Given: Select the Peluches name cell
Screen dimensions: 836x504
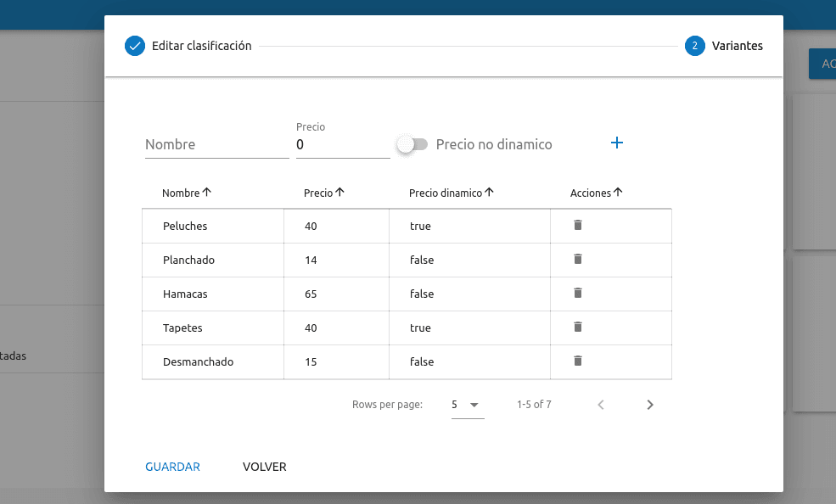Looking at the screenshot, I should 213,226.
